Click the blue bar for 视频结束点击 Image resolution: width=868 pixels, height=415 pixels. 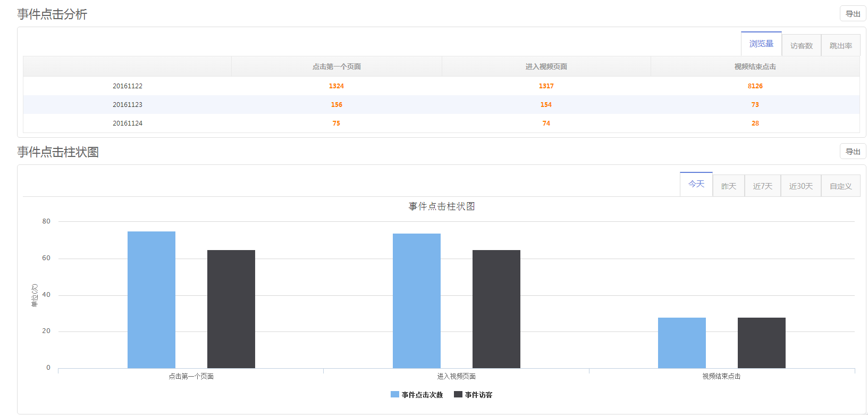point(682,343)
